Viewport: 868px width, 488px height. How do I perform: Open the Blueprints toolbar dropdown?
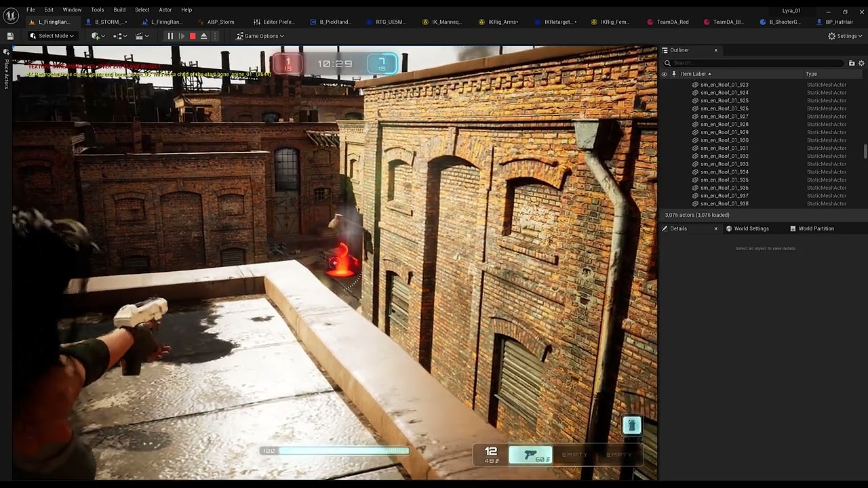(x=121, y=36)
